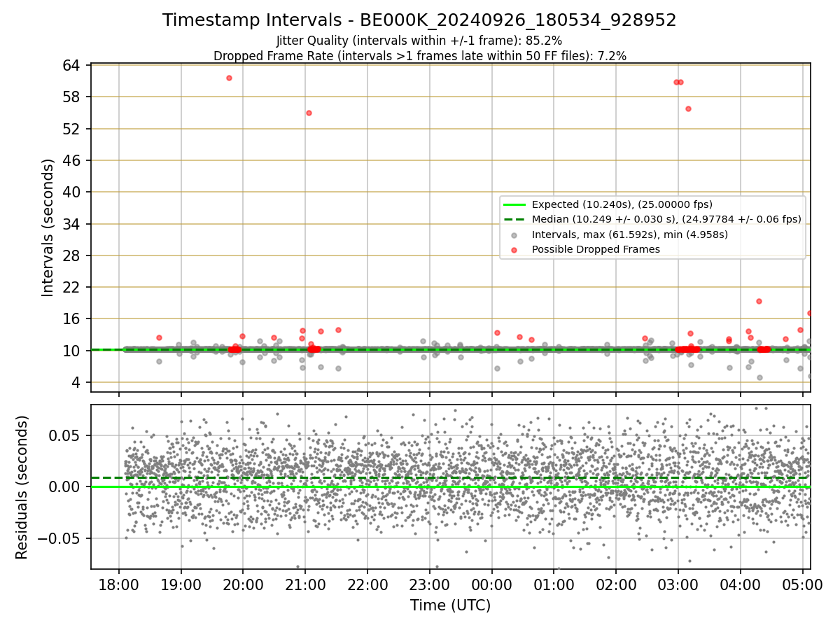Click the '04:00' time tick label

[740, 584]
